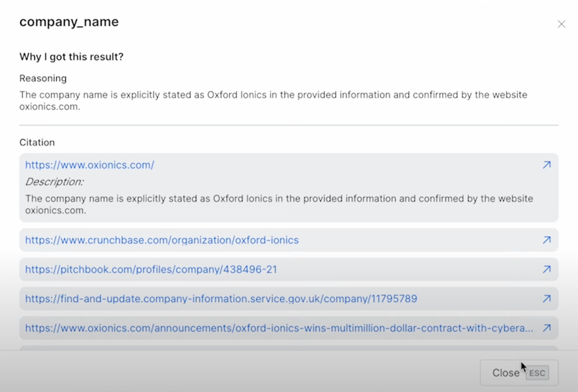
Task: Open the gov.uk company 11795789 link
Action: [221, 299]
